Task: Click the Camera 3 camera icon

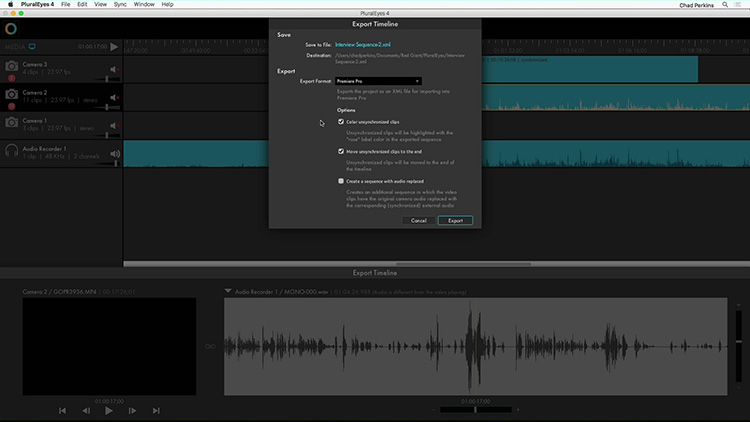Action: [11, 66]
